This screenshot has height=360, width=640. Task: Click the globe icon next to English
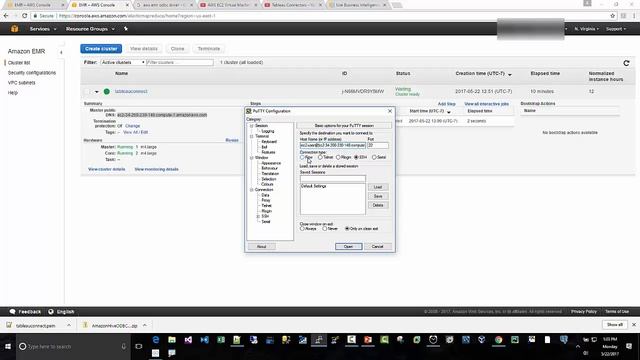pyautogui.click(x=51, y=311)
